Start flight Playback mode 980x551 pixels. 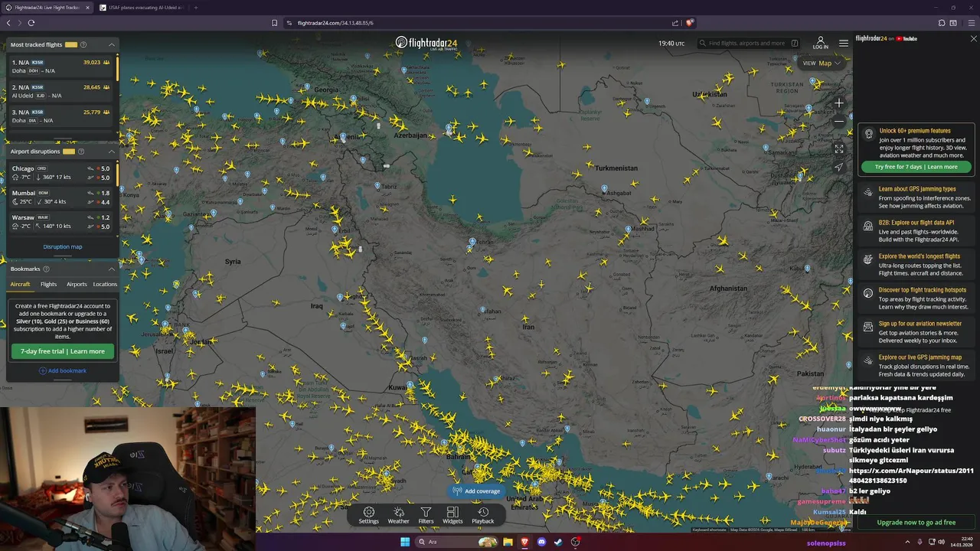click(483, 515)
